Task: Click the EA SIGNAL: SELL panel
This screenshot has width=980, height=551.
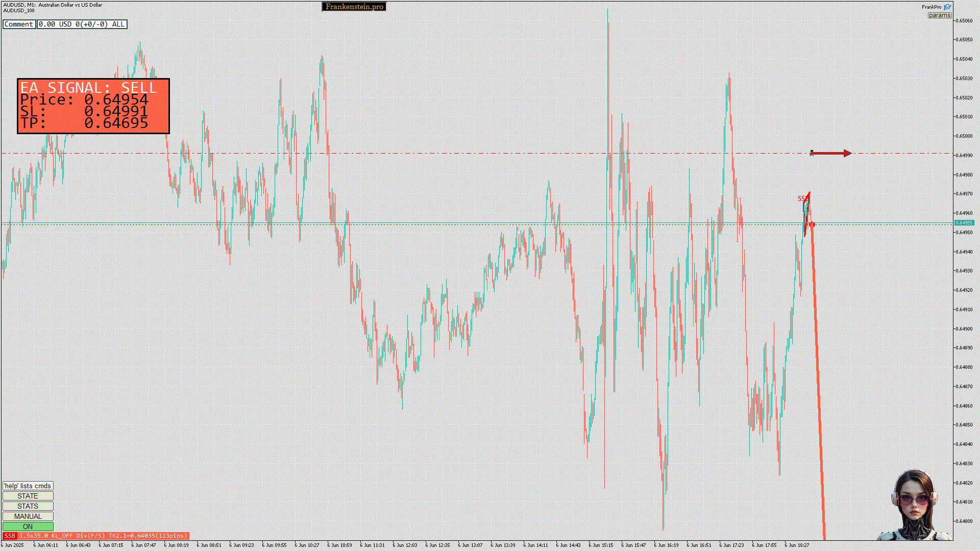Action: 93,106
